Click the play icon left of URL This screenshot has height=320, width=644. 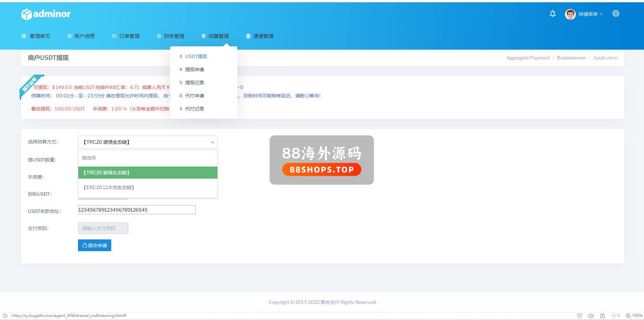click(5, 316)
